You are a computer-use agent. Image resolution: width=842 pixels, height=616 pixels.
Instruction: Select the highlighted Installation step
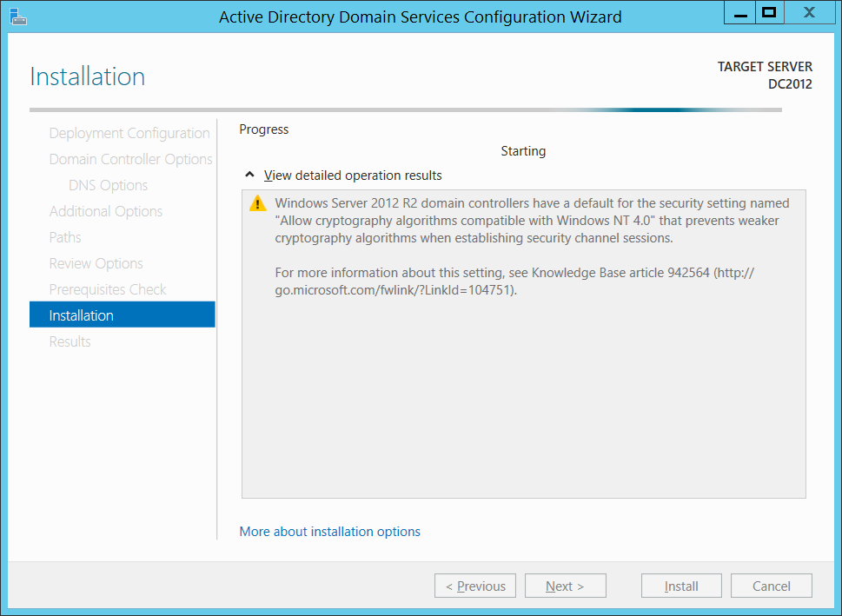(x=123, y=315)
